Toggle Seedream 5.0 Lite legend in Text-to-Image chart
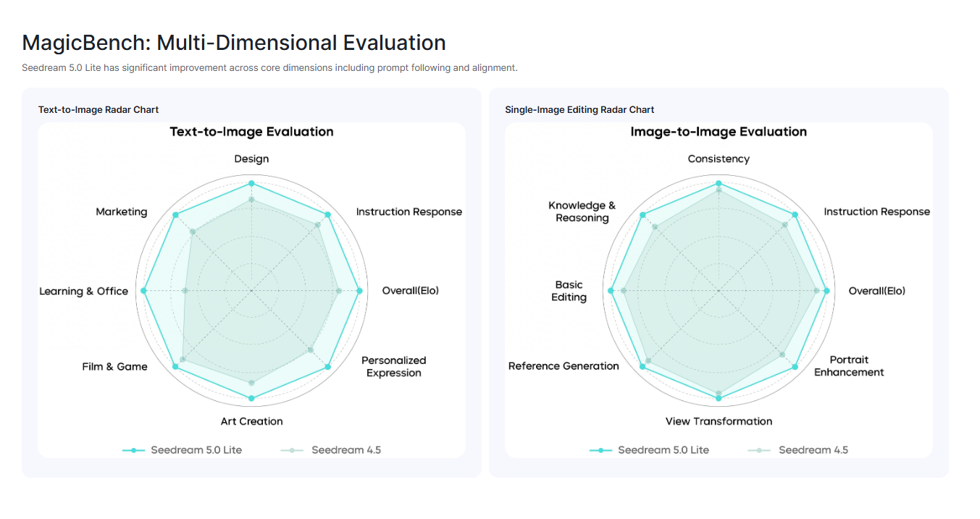The width and height of the screenshot is (980, 519). (182, 450)
